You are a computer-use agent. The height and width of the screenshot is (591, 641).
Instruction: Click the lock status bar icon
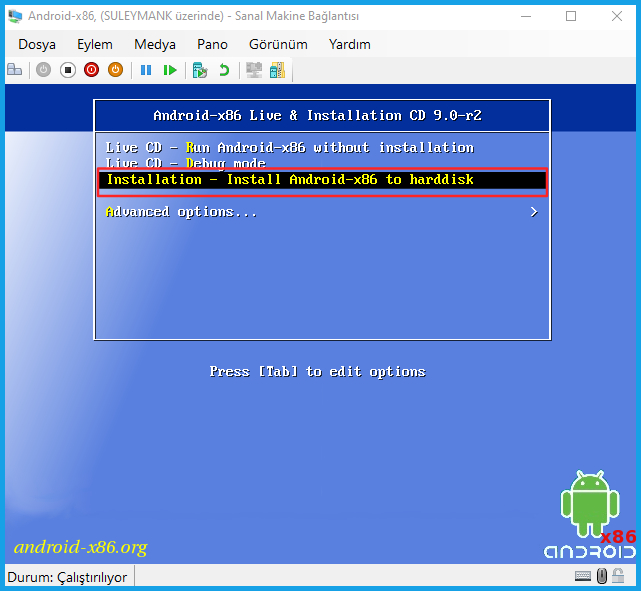(x=619, y=576)
